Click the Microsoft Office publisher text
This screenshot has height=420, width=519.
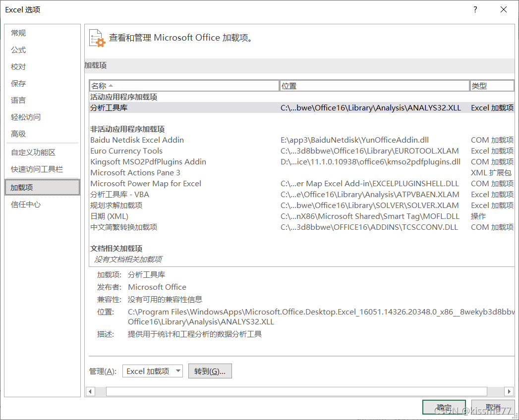coord(157,287)
